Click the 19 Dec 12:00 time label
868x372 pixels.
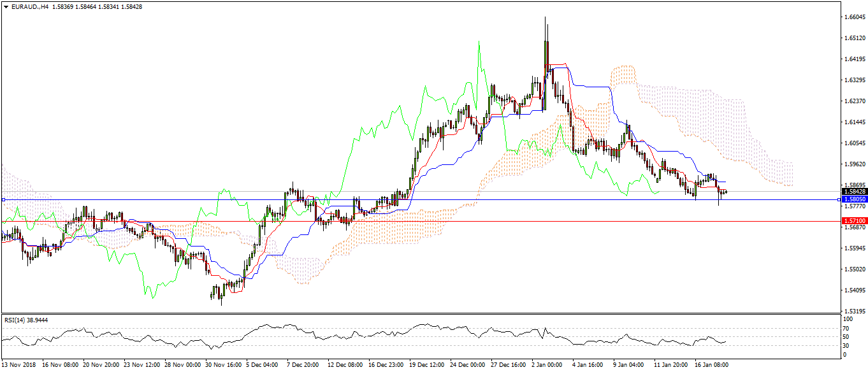click(x=426, y=366)
